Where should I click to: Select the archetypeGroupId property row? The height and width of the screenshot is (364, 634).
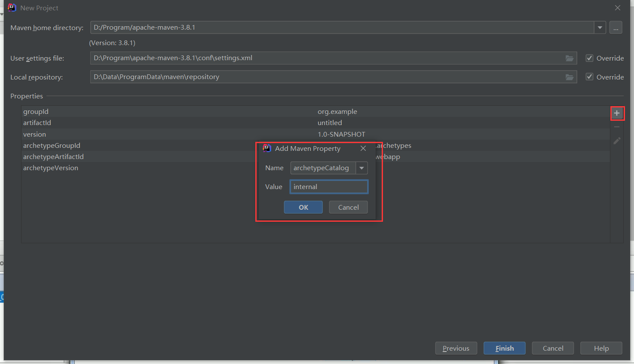coord(315,145)
